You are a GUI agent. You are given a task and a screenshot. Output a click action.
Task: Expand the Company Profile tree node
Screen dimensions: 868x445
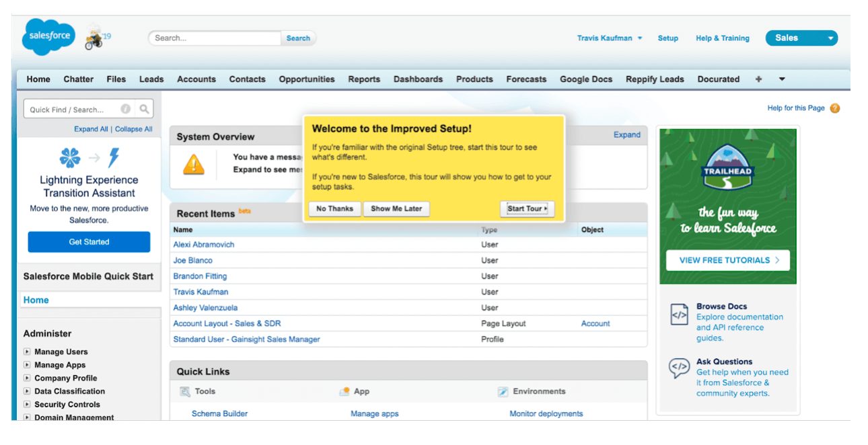pyautogui.click(x=27, y=378)
